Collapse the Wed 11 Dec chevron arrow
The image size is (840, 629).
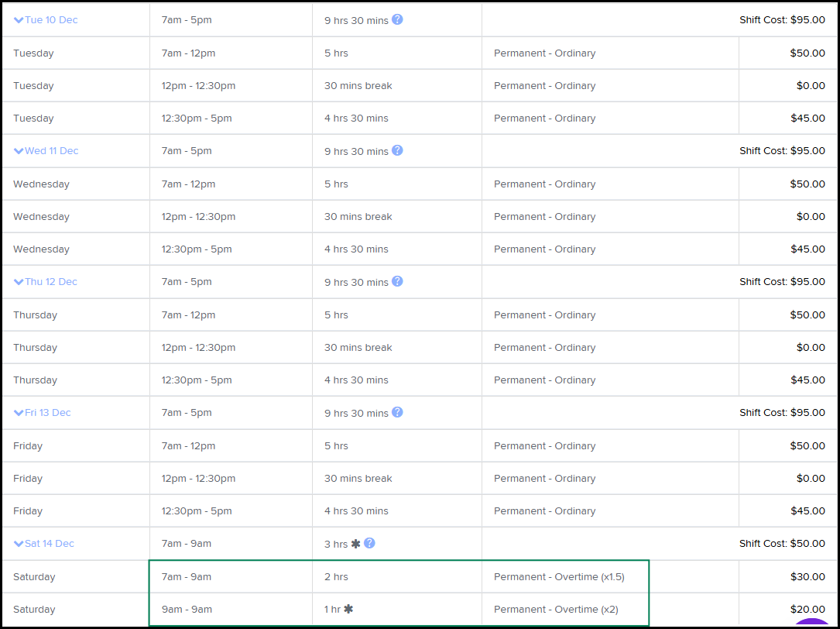pos(19,151)
